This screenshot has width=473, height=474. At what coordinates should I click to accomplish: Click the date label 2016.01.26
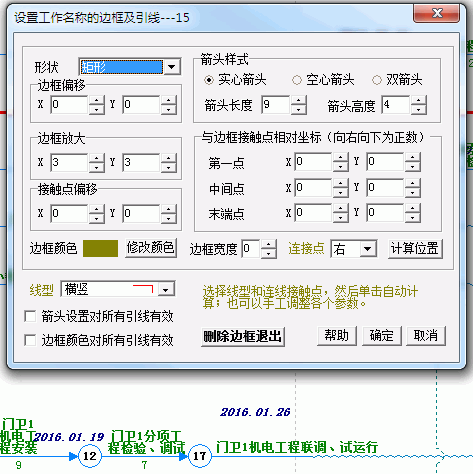(255, 412)
